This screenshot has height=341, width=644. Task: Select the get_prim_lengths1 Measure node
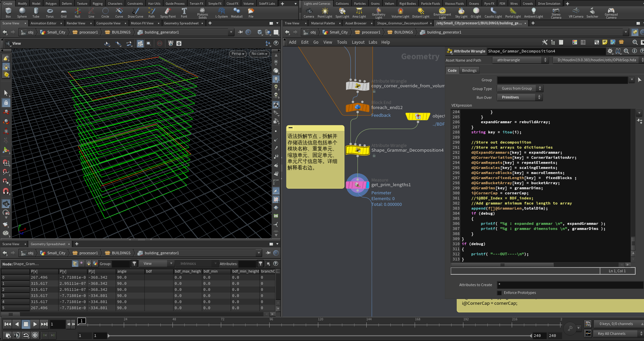point(358,185)
